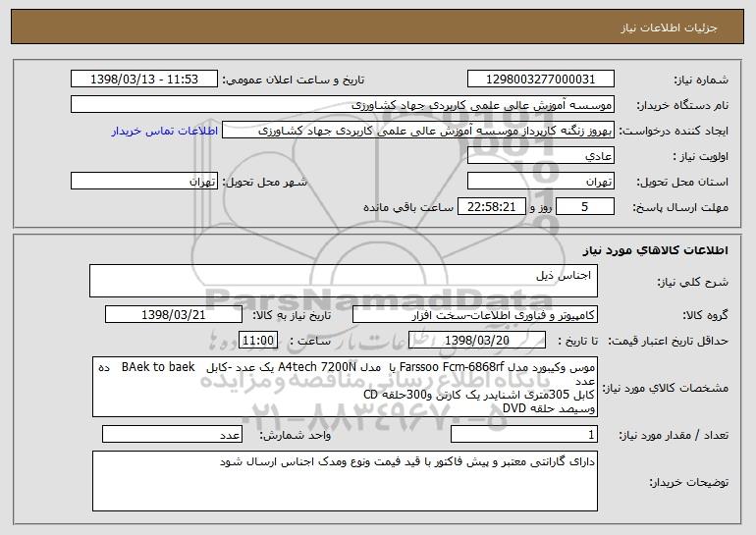Image resolution: width=756 pixels, height=535 pixels.
Task: Click the label اولویت نیاز
Action: pos(701,157)
